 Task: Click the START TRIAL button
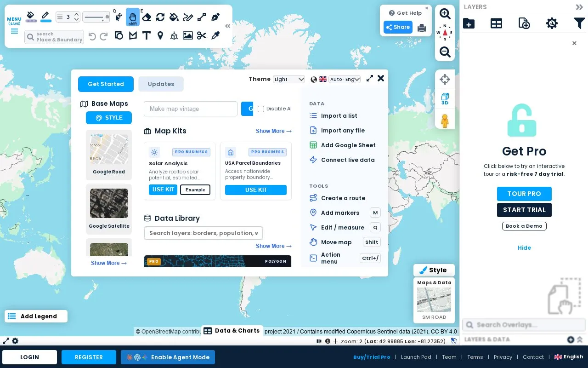[524, 210]
